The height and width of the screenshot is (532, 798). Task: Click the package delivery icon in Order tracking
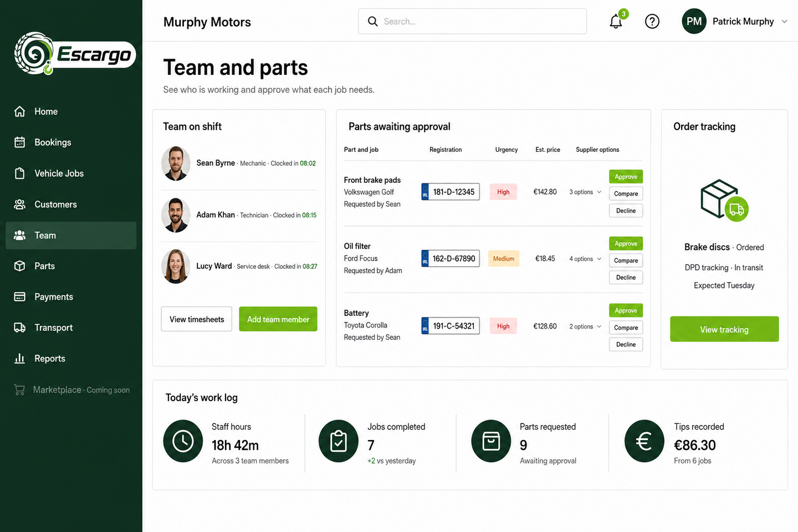tap(724, 200)
